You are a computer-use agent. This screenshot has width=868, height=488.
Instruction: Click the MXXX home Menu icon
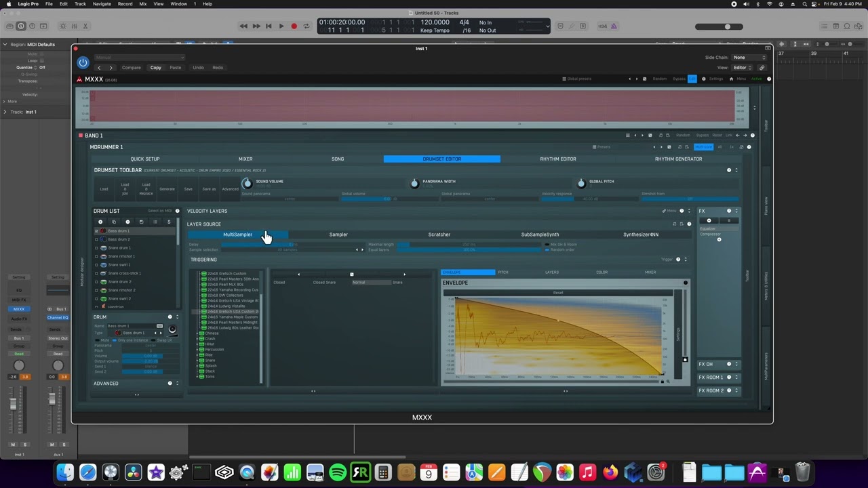point(731,79)
